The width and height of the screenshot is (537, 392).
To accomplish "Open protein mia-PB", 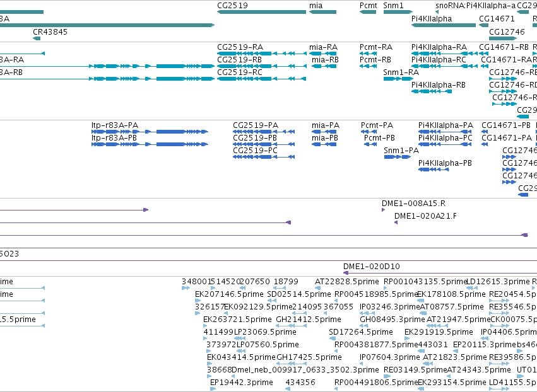I will (x=325, y=138).
